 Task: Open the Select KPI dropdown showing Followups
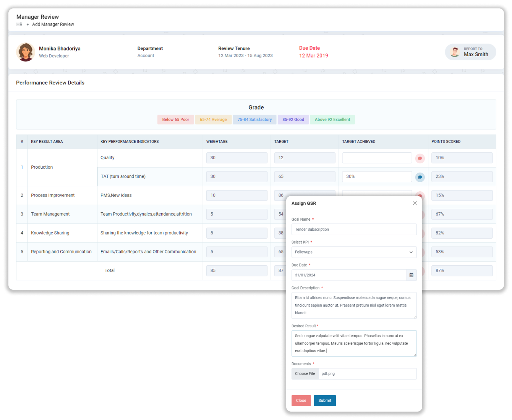point(354,252)
